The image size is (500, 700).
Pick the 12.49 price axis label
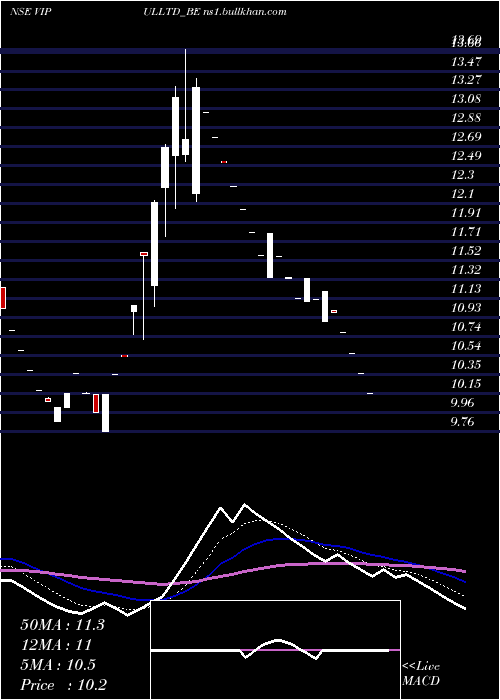(x=466, y=156)
